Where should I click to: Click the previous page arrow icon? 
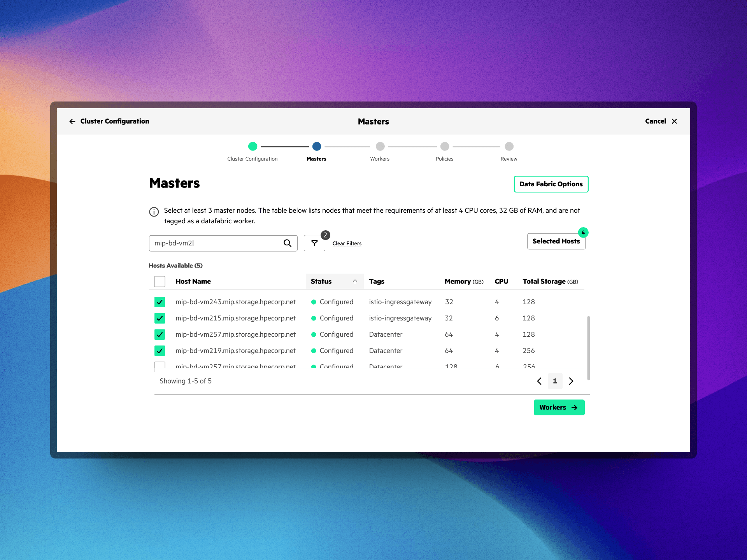pyautogui.click(x=539, y=381)
